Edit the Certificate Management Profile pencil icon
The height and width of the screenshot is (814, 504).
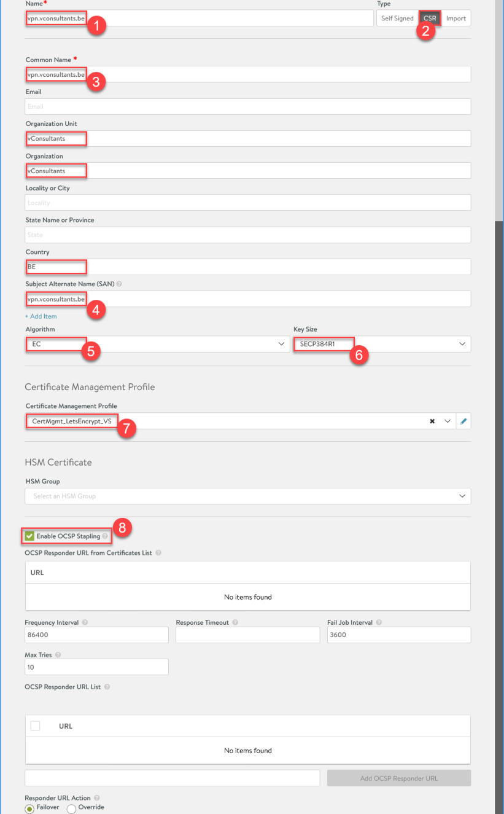(x=463, y=421)
